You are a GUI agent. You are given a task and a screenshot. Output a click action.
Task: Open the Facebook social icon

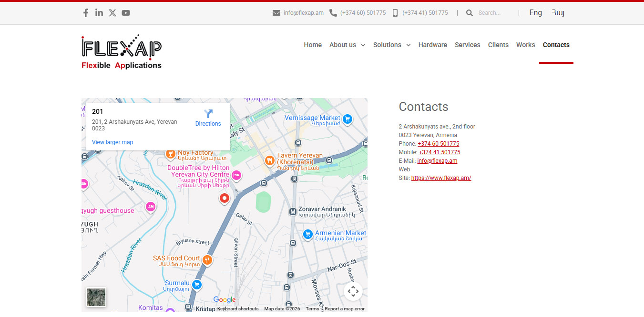tap(86, 13)
